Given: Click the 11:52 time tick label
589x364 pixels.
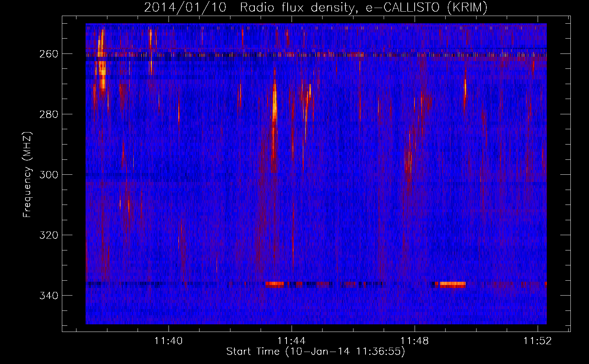Looking at the screenshot, I should (538, 341).
